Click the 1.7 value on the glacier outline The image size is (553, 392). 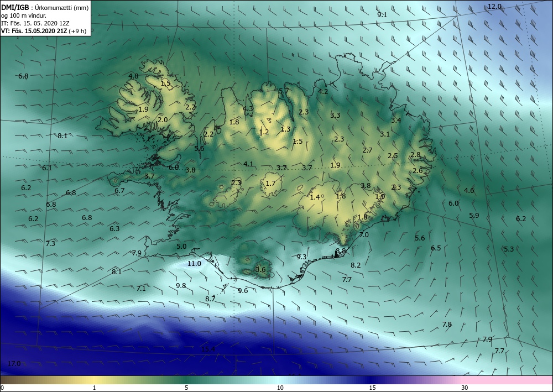tap(270, 184)
